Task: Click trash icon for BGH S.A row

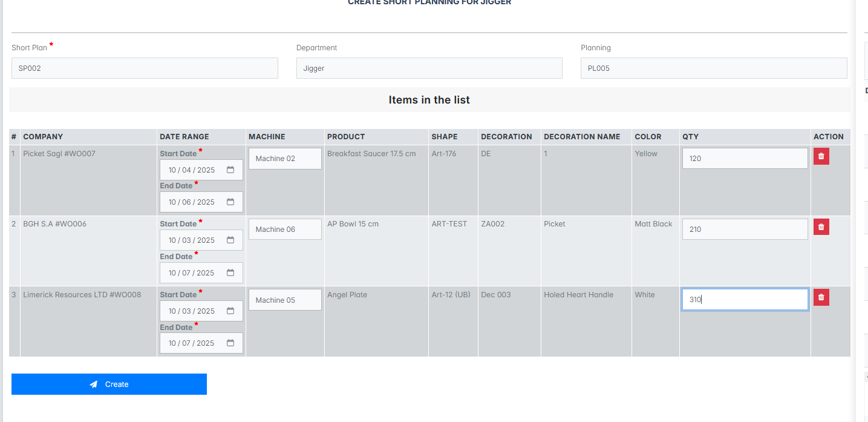Action: (x=821, y=227)
